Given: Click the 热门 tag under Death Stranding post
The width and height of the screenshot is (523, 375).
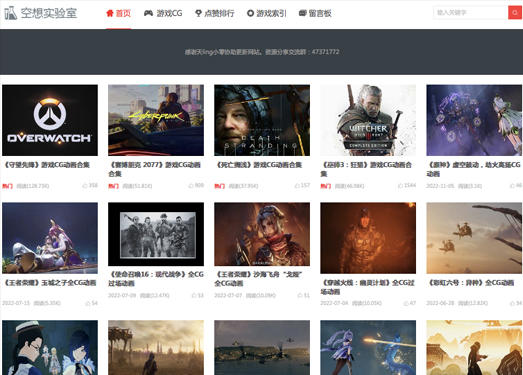Looking at the screenshot, I should pyautogui.click(x=219, y=186).
